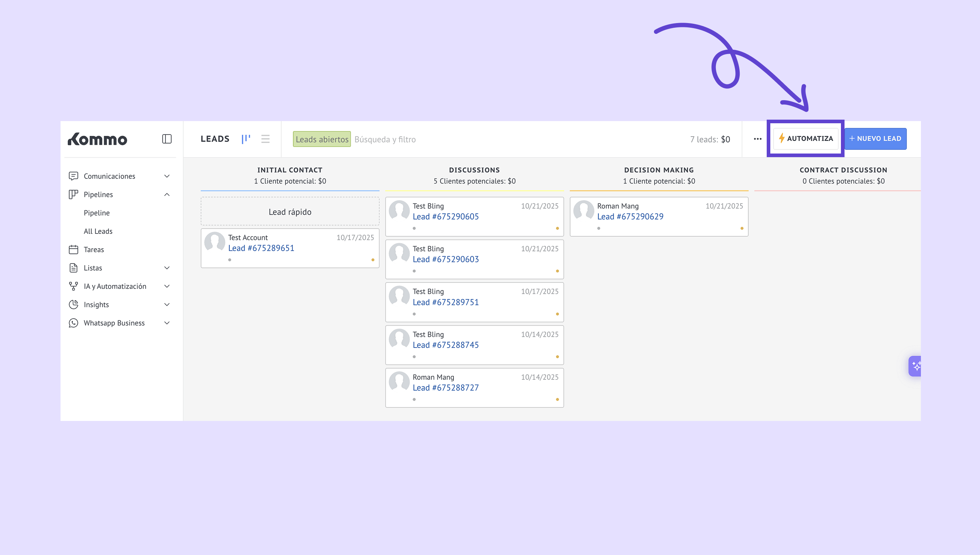
Task: Switch to list view icon
Action: click(265, 139)
